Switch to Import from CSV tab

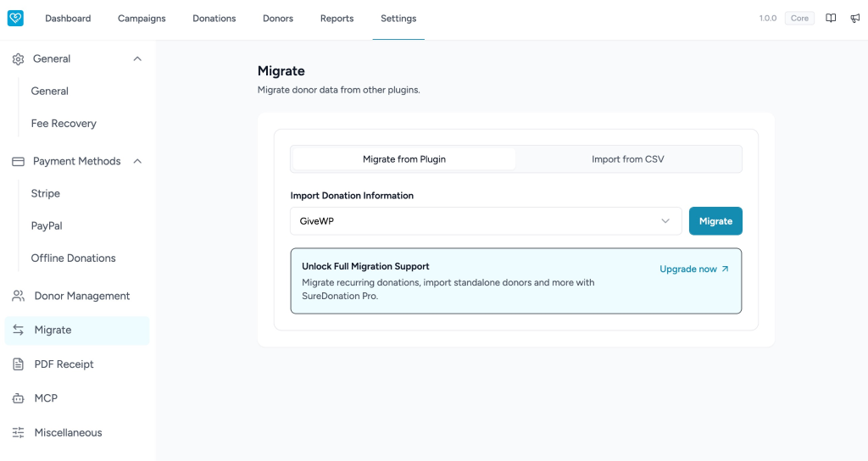pyautogui.click(x=628, y=159)
